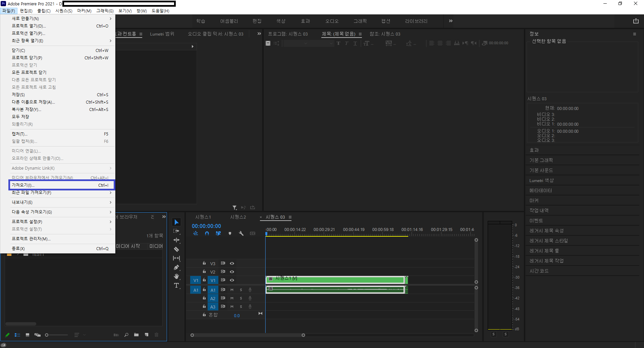This screenshot has height=348, width=644.
Task: Open the 정보 panel menu
Action: coord(635,34)
